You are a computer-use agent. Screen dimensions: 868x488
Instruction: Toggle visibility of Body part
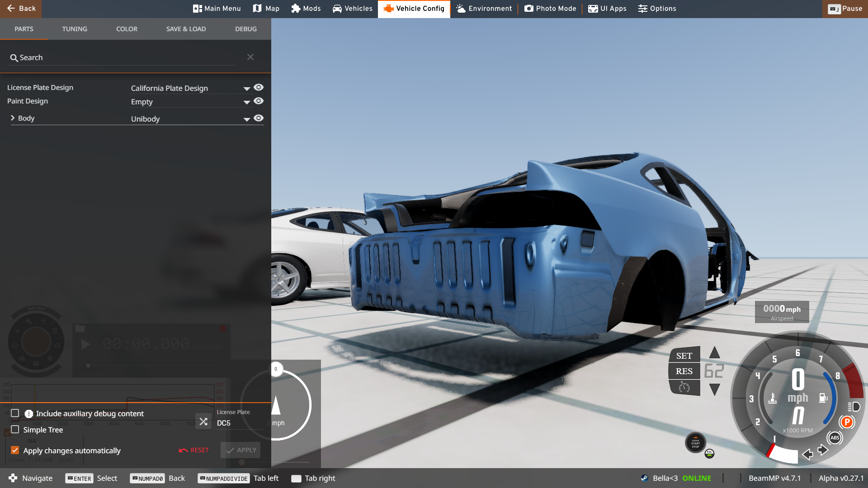259,118
